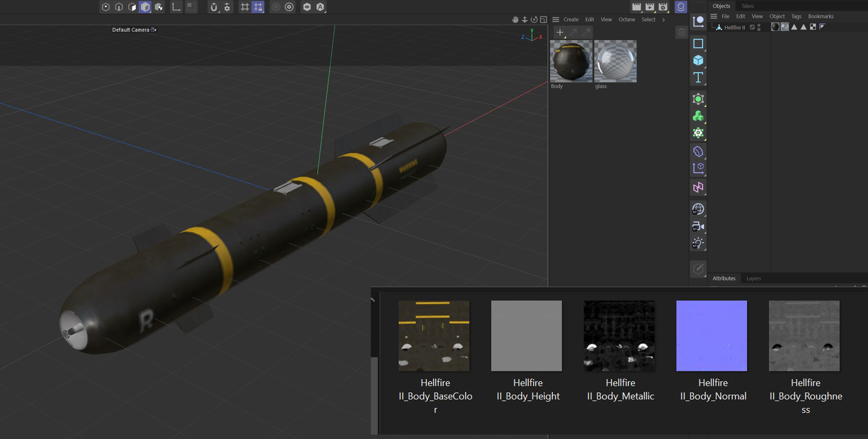Open Object Manager File menu
This screenshot has width=868, height=439.
pos(725,16)
